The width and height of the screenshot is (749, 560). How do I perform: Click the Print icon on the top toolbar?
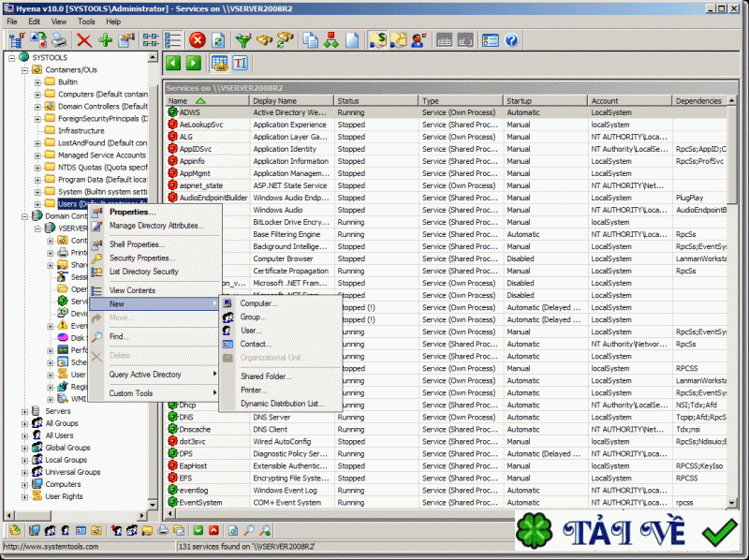56,40
